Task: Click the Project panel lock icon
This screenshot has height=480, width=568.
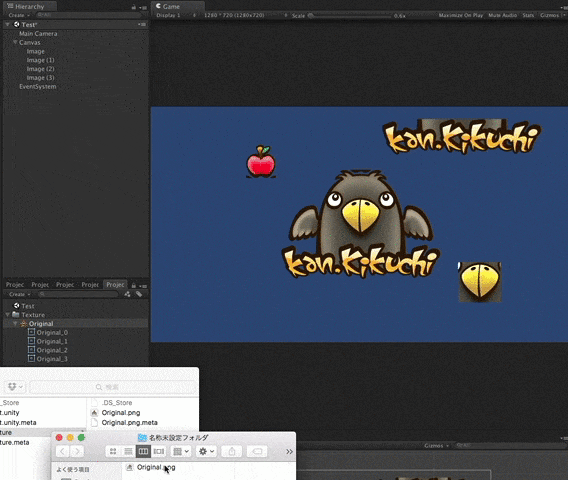Action: 134,285
